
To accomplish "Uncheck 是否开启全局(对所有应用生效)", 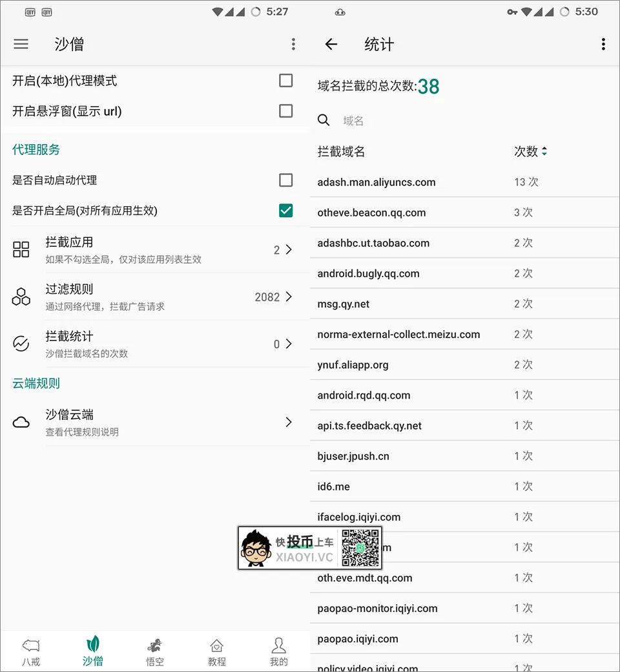I will (286, 211).
